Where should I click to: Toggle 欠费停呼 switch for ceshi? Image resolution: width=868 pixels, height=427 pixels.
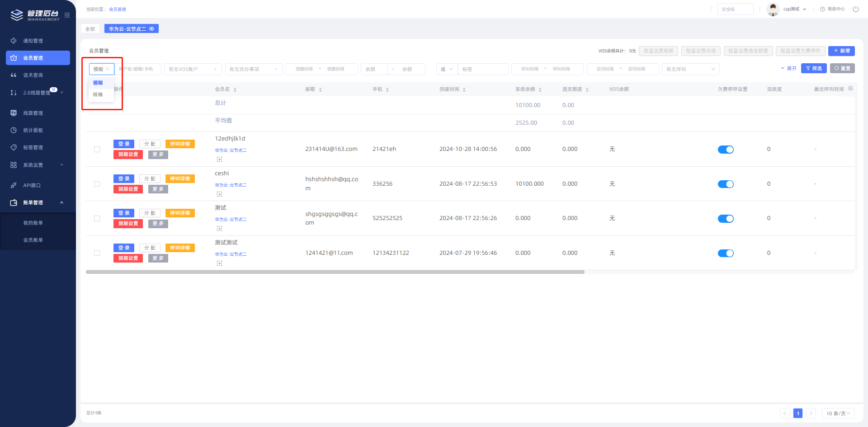[x=726, y=184]
